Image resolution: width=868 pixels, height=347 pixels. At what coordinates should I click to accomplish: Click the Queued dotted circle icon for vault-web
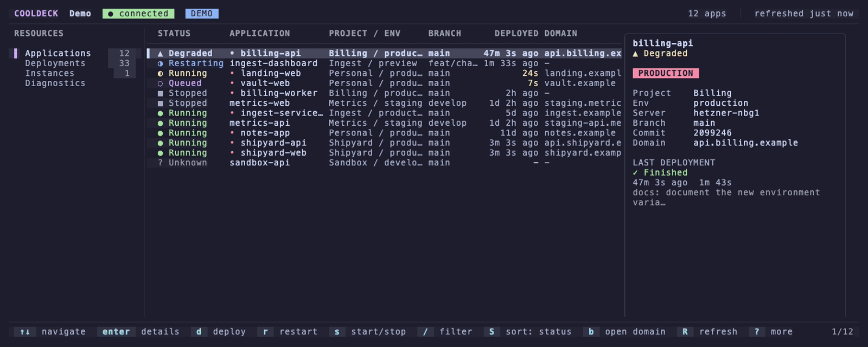160,83
